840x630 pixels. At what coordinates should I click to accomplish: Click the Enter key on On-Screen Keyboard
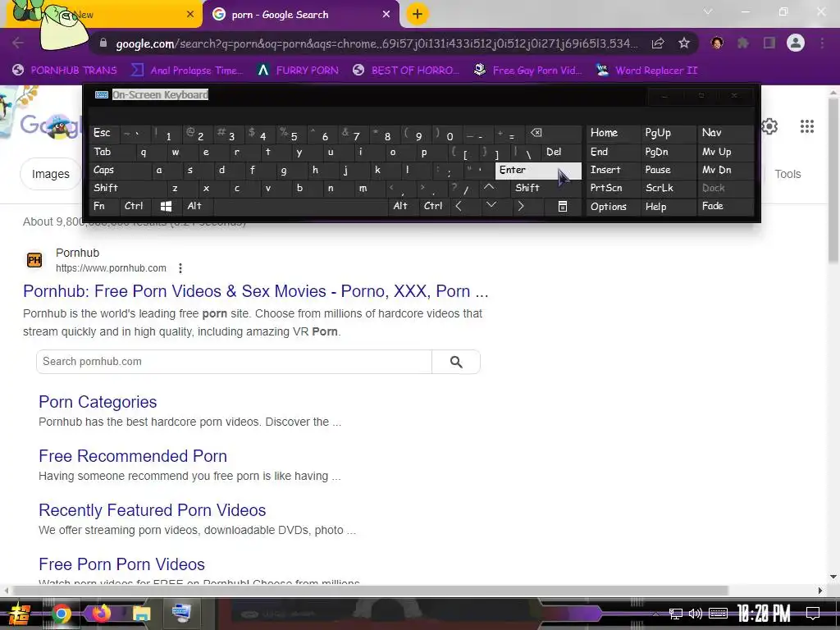tap(538, 171)
